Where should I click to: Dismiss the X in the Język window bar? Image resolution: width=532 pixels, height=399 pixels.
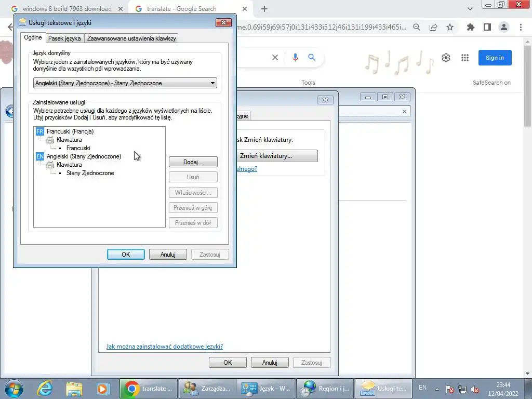[x=404, y=111]
